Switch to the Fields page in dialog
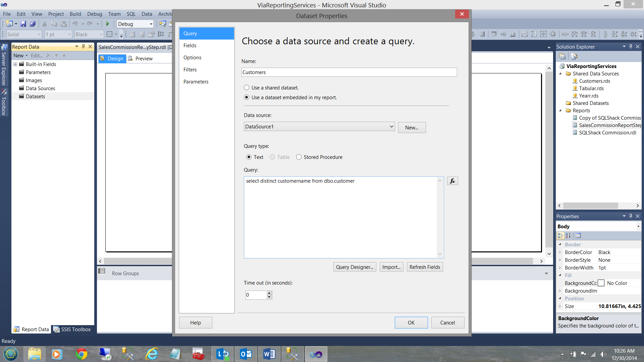Screen dimensions: 644x362 190,46
